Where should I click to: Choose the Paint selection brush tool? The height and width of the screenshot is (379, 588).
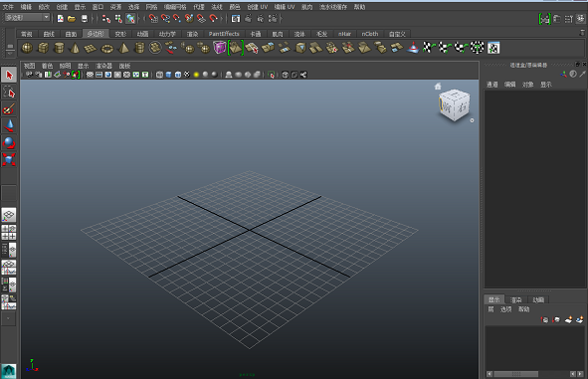[x=9, y=108]
